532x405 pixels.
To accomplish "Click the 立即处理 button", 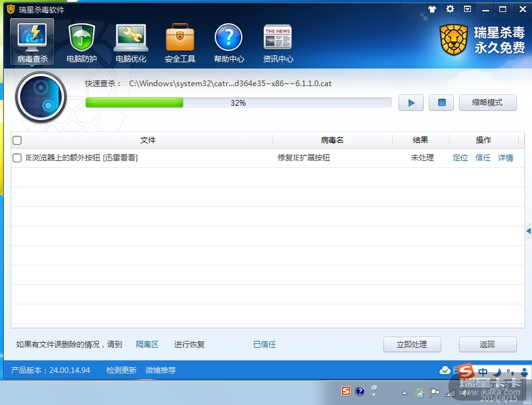I will [x=412, y=345].
